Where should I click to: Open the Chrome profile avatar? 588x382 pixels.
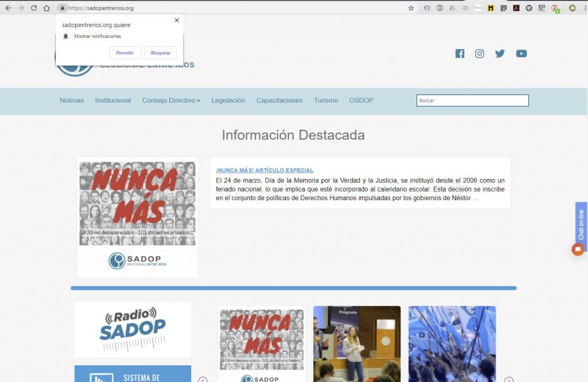[x=572, y=8]
